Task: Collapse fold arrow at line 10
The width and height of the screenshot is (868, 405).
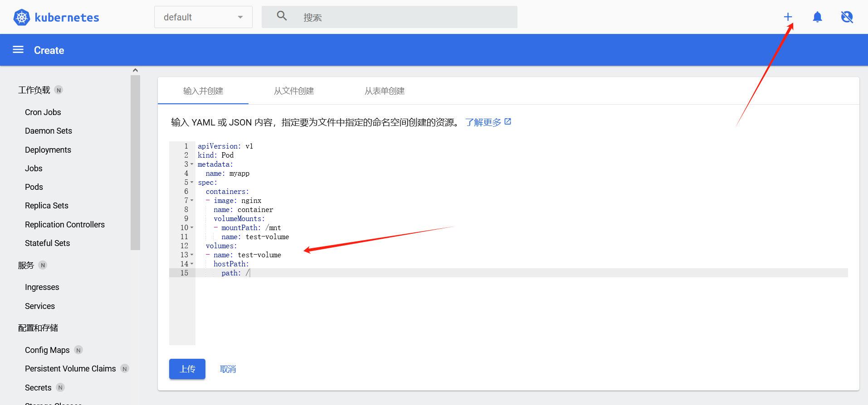Action: [192, 228]
